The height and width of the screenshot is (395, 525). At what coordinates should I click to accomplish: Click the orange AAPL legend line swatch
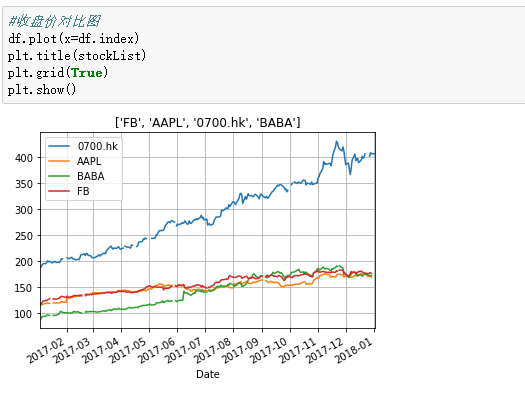tap(59, 161)
